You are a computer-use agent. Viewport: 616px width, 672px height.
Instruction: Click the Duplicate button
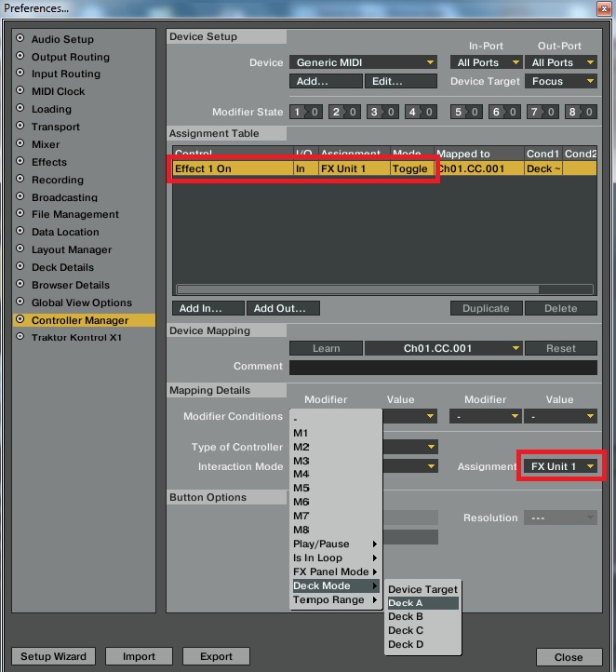point(487,308)
